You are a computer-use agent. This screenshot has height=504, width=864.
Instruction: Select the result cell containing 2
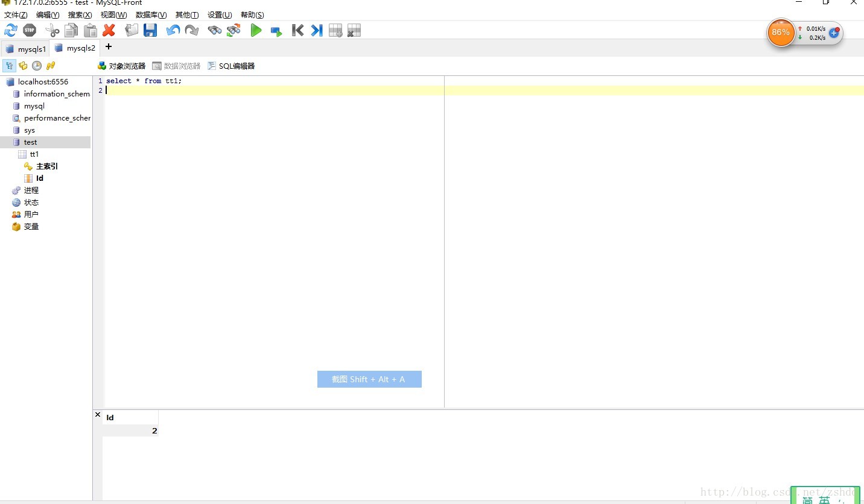point(130,430)
